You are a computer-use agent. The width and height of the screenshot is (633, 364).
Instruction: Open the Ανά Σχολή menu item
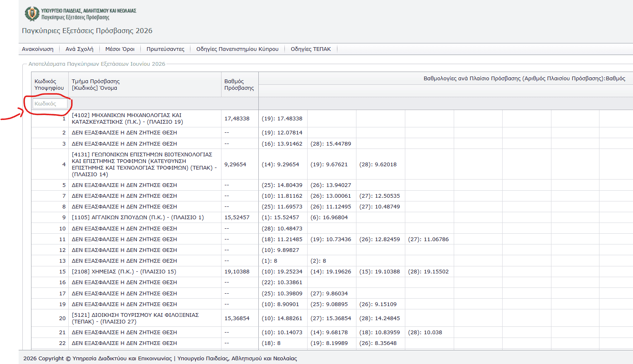point(79,49)
